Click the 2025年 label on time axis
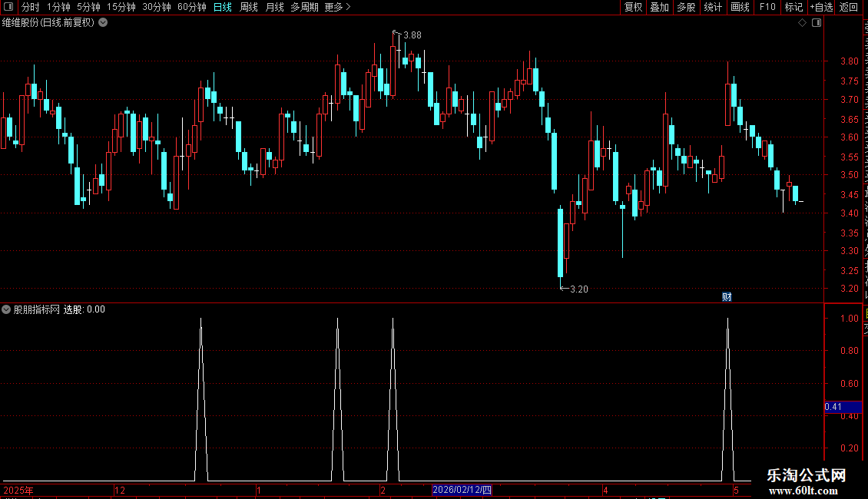 pos(18,490)
